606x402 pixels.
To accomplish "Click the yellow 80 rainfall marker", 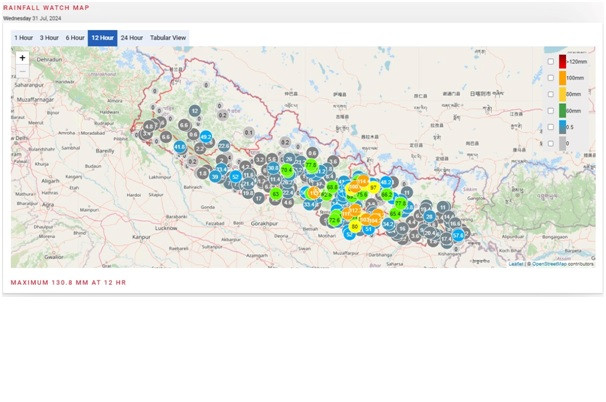I will (x=355, y=227).
